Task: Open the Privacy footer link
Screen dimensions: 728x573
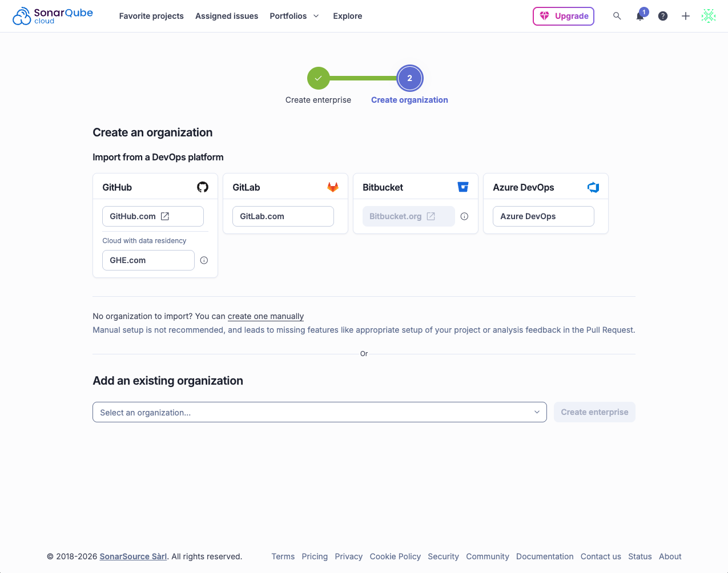Action: click(349, 556)
